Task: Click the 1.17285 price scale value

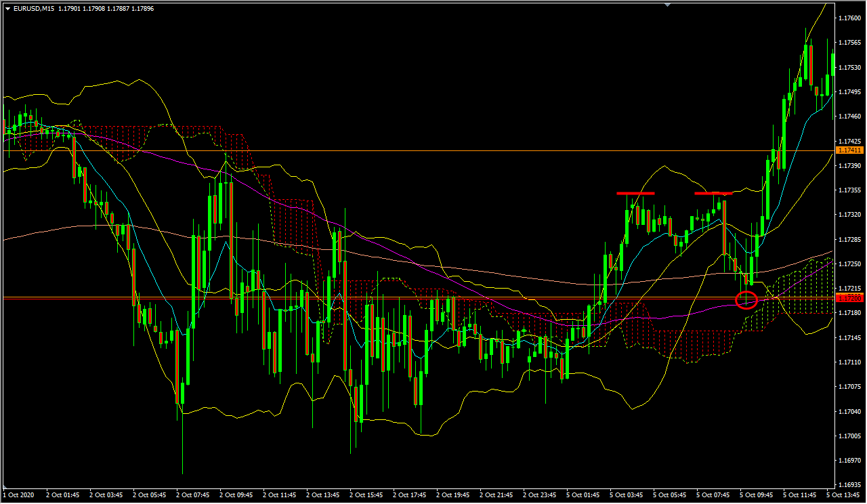Action: [849, 239]
